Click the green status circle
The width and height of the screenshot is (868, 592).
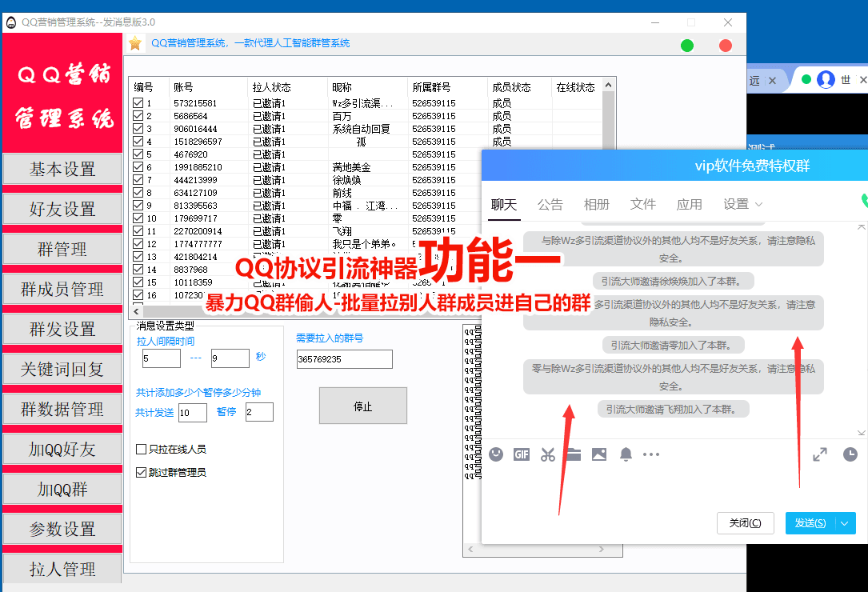pyautogui.click(x=687, y=46)
